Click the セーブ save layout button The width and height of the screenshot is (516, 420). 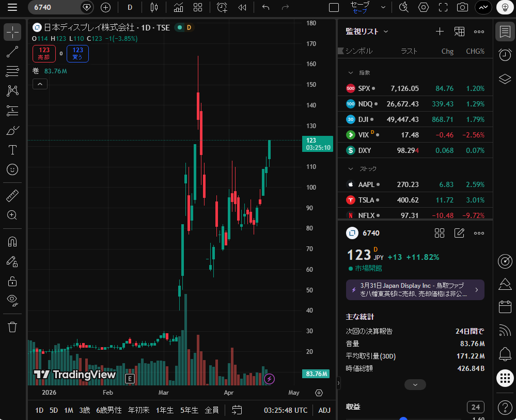359,7
